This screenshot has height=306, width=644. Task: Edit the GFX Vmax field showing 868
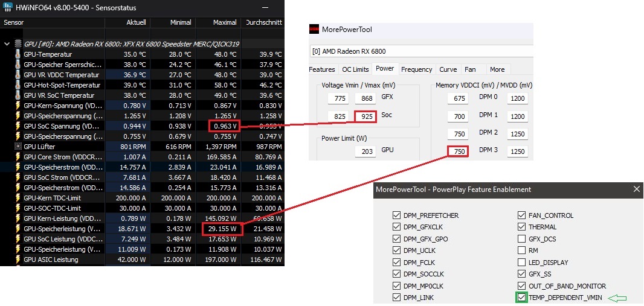pyautogui.click(x=367, y=98)
